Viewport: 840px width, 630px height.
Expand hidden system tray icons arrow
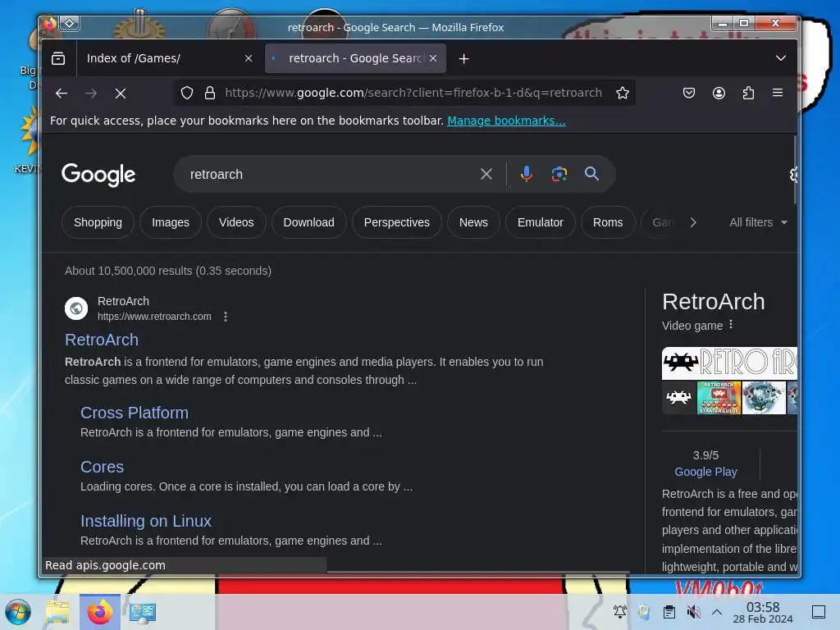(717, 612)
